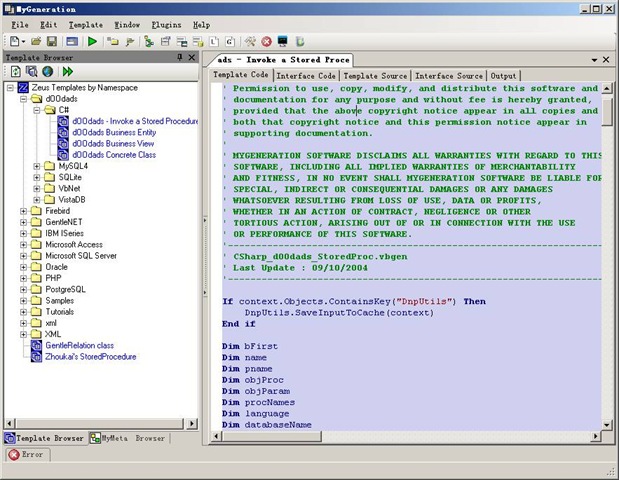Click the Open folder toolbar icon
This screenshot has height=480, width=619.
[36, 41]
